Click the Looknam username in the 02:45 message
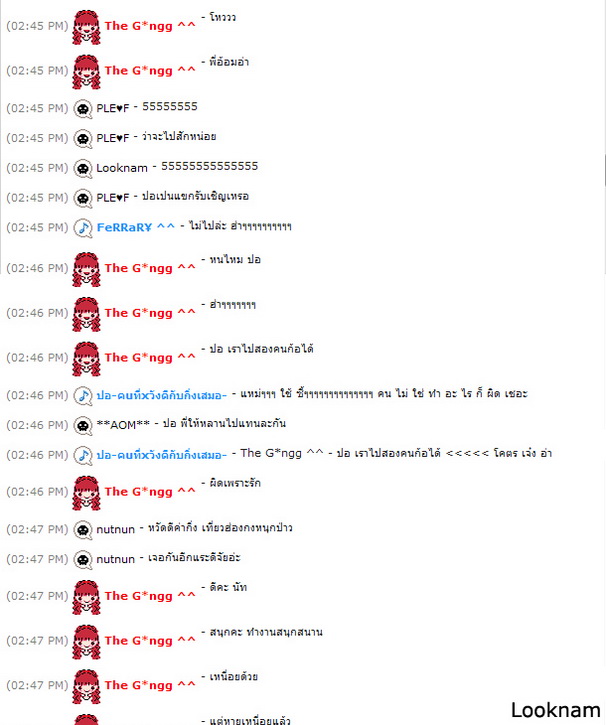606x725 pixels. (122, 168)
